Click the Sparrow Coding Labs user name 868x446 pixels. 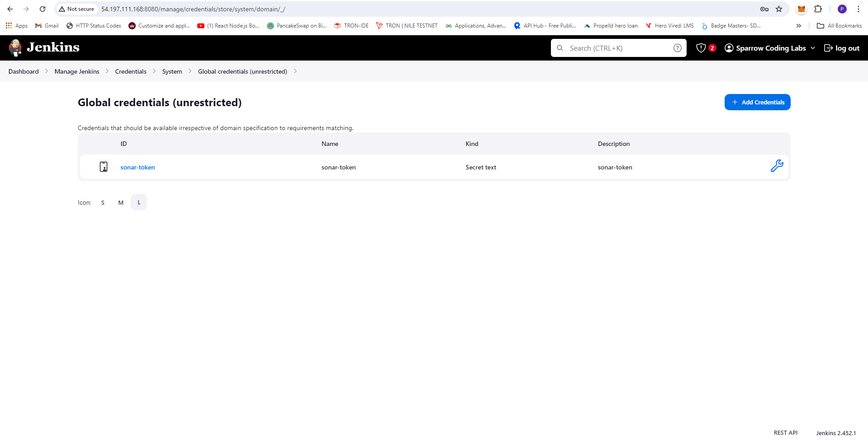tap(771, 48)
